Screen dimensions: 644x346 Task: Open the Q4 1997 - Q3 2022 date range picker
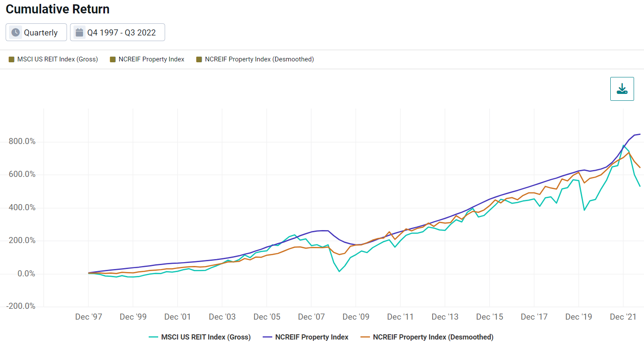point(118,32)
